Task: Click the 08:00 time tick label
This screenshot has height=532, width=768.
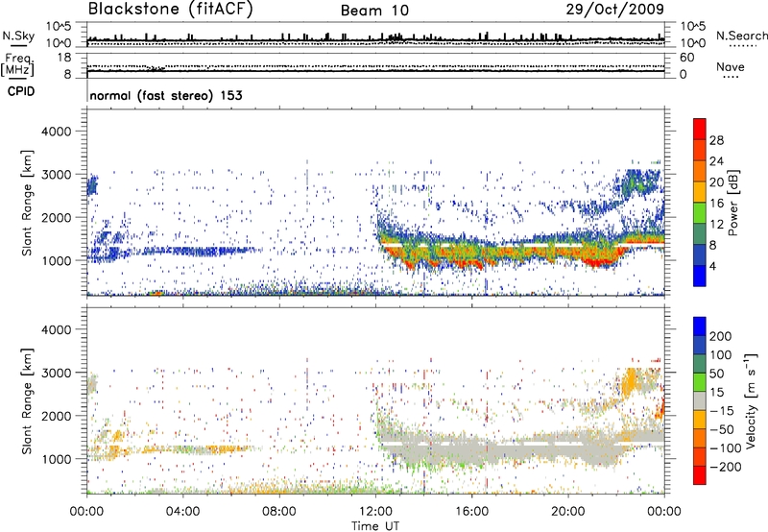Action: coord(278,512)
